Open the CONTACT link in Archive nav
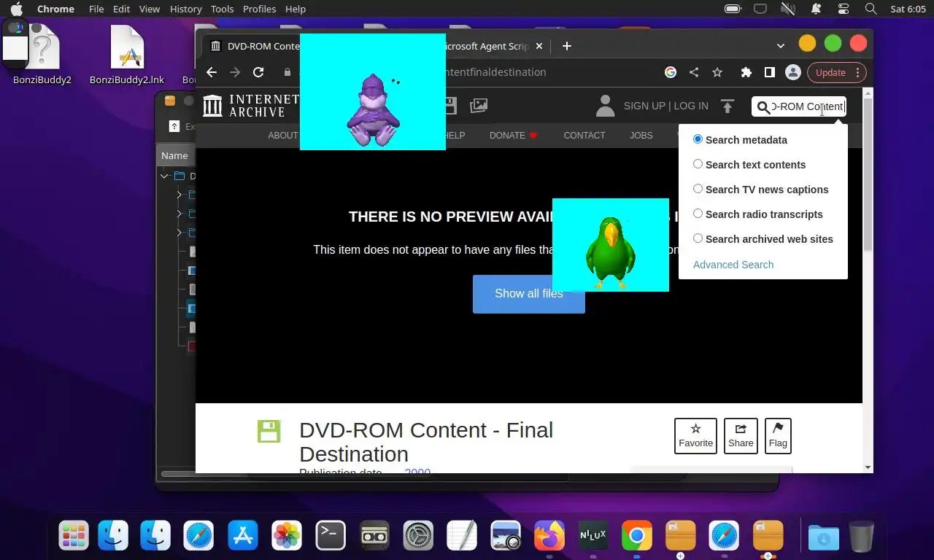Viewport: 934px width, 560px height. click(x=584, y=136)
